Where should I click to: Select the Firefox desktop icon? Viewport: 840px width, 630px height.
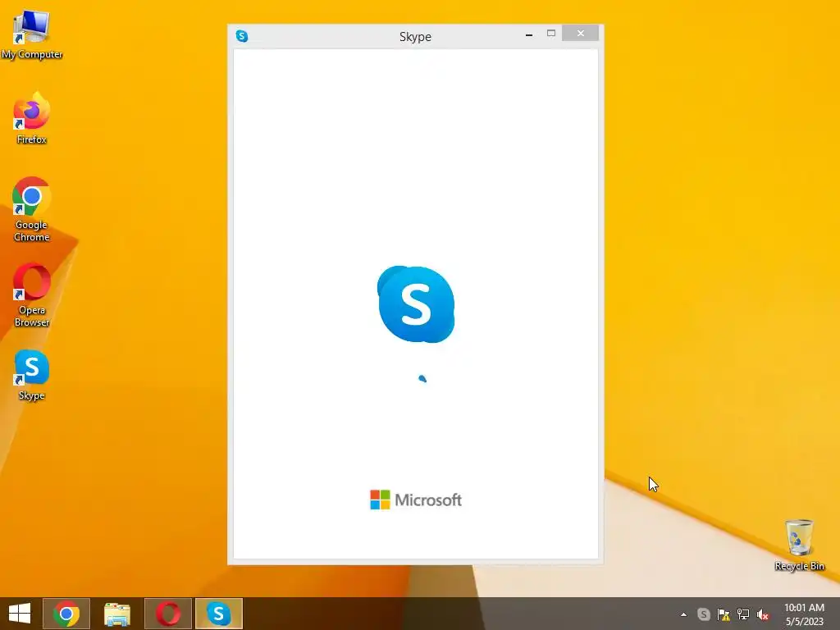click(x=32, y=118)
